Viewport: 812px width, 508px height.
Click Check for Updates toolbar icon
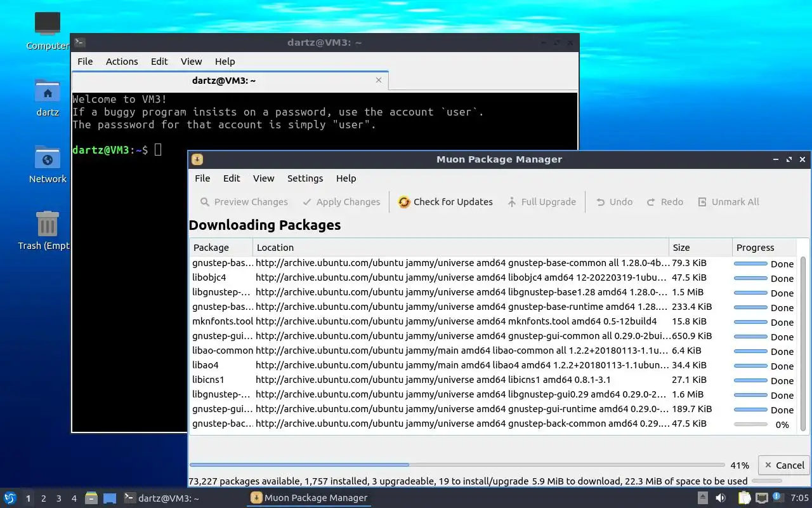[404, 202]
